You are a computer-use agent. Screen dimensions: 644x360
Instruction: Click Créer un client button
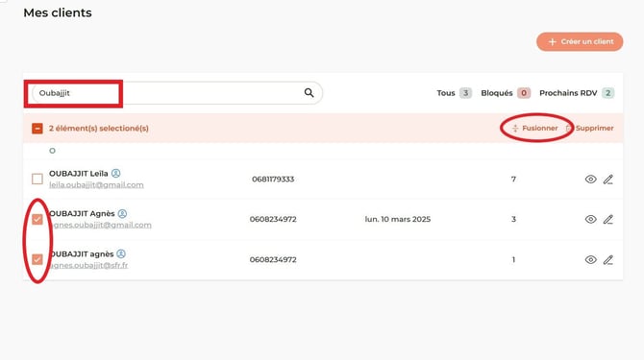point(580,42)
